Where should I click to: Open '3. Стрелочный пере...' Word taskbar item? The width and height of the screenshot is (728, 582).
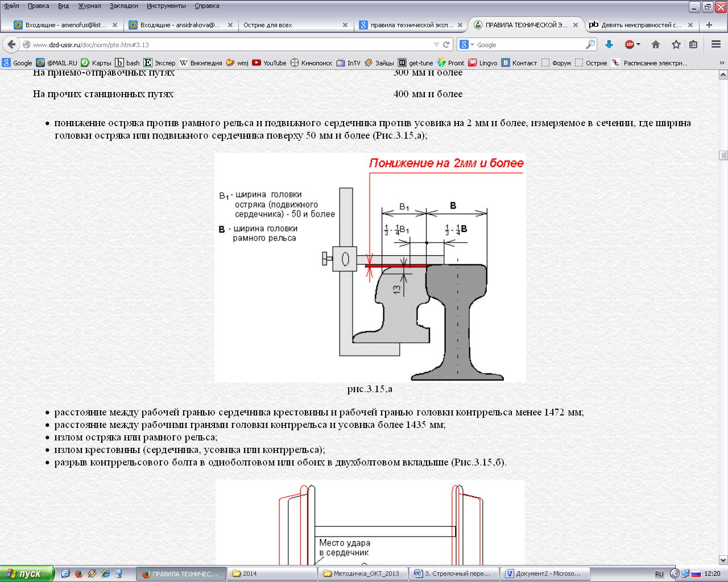click(454, 573)
